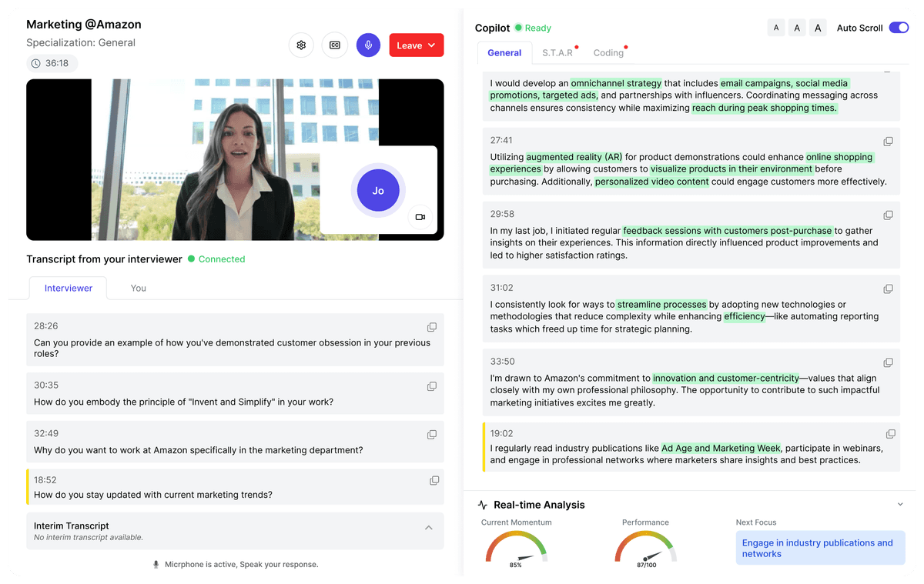Image resolution: width=924 pixels, height=584 pixels.
Task: Select the smallest A font size option
Action: pyautogui.click(x=776, y=27)
